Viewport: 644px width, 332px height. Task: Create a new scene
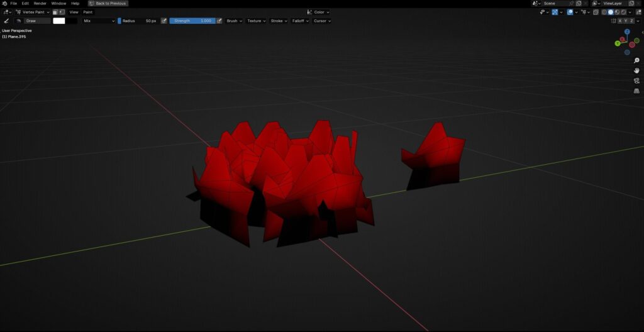pos(579,3)
